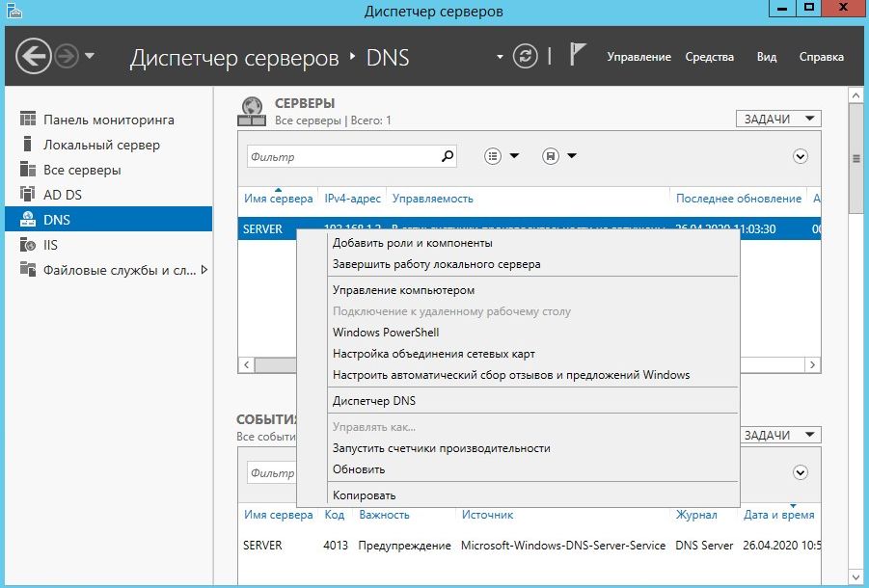869x588 pixels.
Task: Click the main vertical scrollbar thumb
Action: click(856, 159)
